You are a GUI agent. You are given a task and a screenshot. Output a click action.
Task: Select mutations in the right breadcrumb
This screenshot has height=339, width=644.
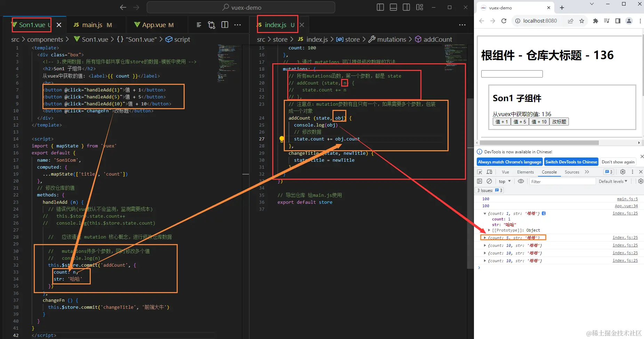tap(387, 39)
